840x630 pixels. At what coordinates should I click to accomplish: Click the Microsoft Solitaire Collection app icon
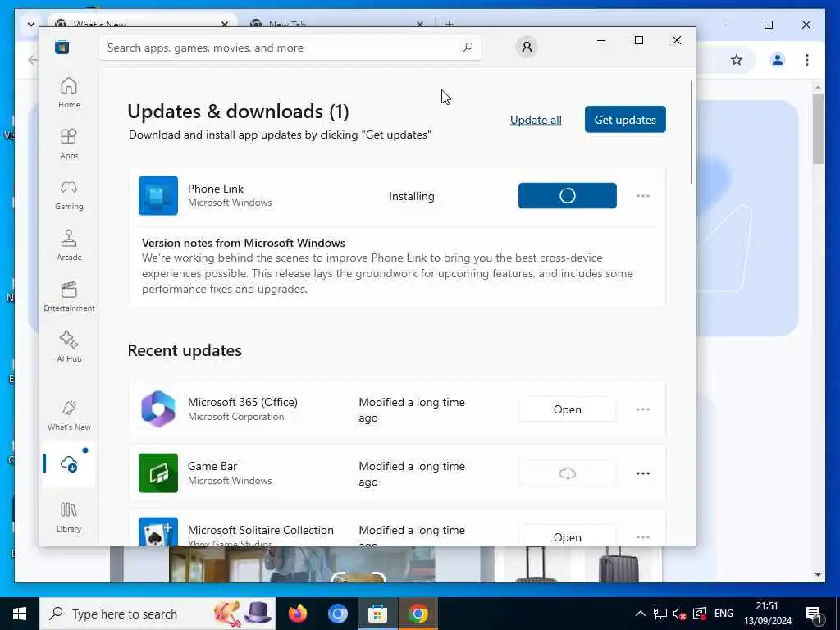pyautogui.click(x=158, y=532)
